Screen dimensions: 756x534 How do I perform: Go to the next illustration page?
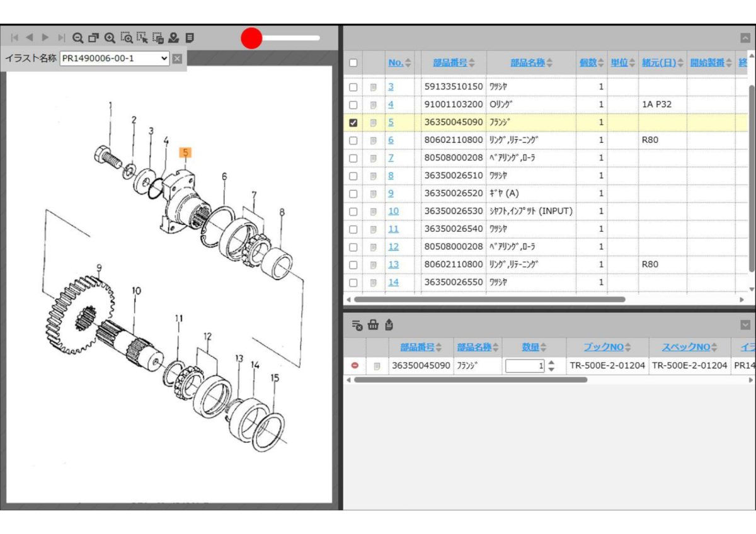pos(45,38)
